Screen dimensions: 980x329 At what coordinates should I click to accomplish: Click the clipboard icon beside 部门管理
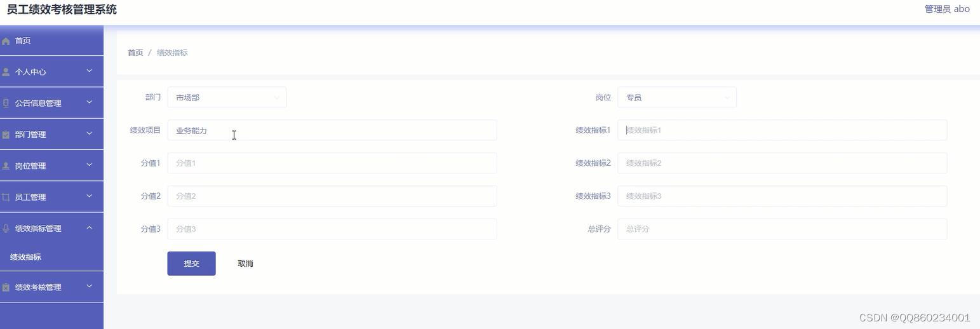tap(6, 135)
